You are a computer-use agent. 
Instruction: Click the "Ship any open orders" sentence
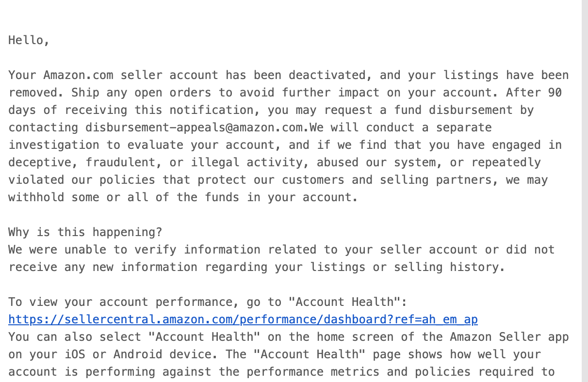click(285, 93)
